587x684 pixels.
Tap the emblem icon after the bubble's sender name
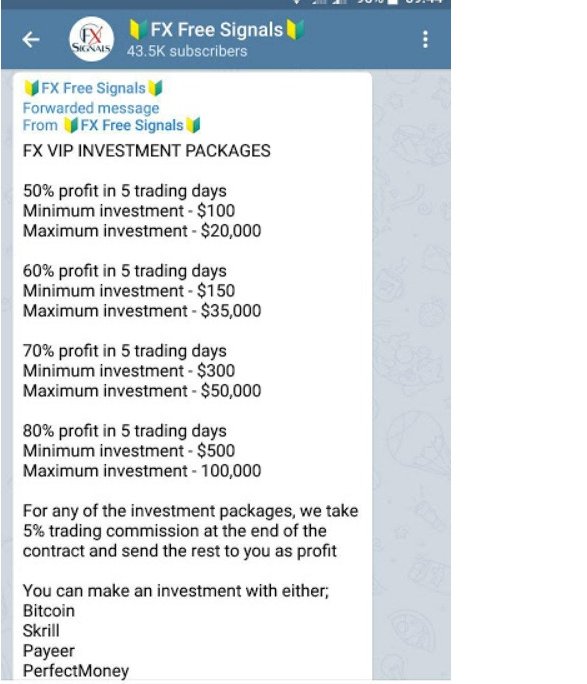pyautogui.click(x=155, y=88)
